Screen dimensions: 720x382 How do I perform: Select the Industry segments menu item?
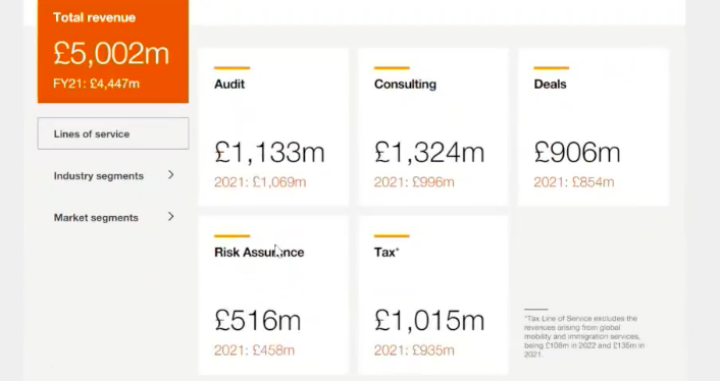point(113,175)
